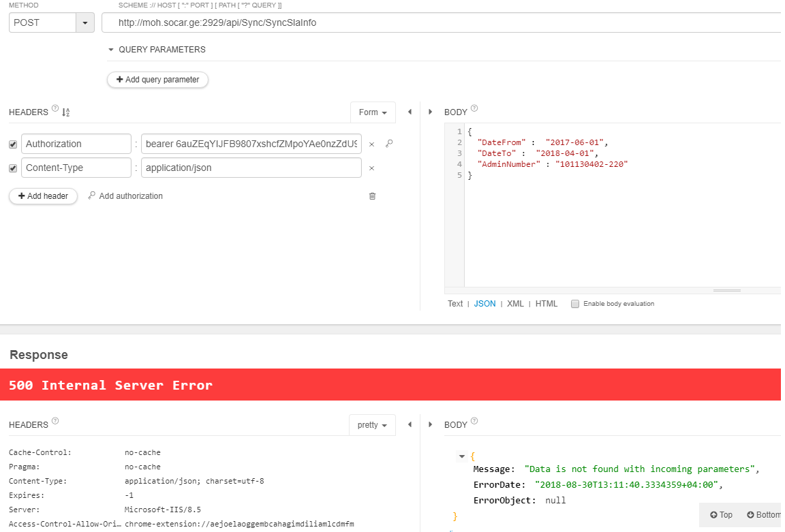The height and width of the screenshot is (532, 785).
Task: Open the HTTP method dropdown
Action: 84,22
